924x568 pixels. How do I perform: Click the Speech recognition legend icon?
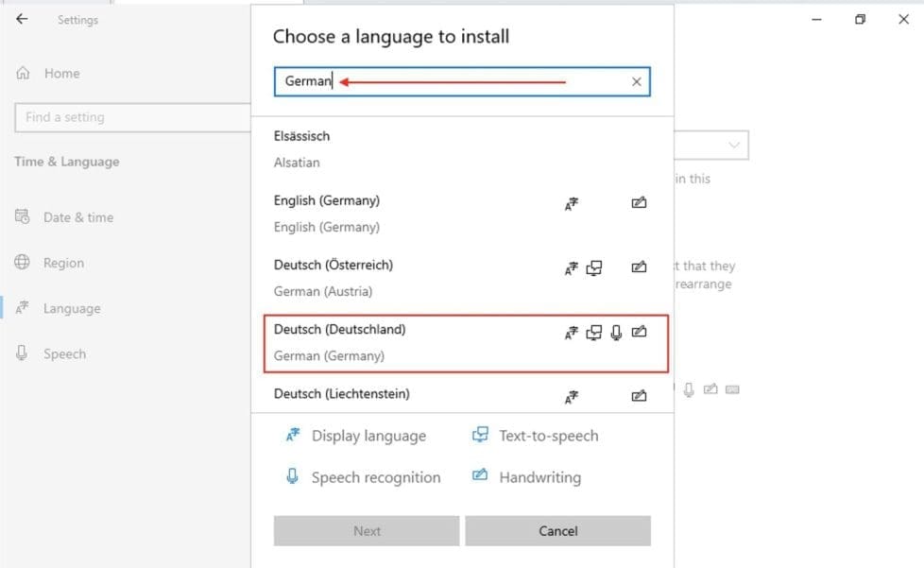[294, 477]
